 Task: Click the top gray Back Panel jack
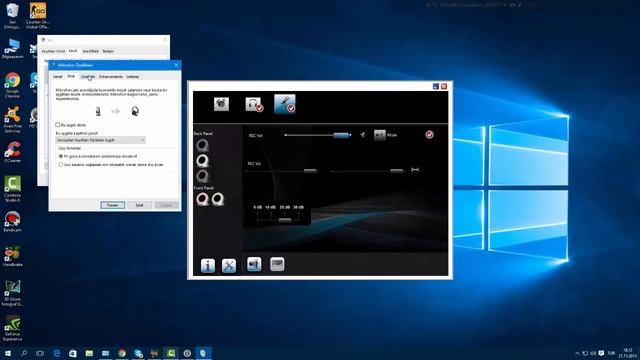202,145
